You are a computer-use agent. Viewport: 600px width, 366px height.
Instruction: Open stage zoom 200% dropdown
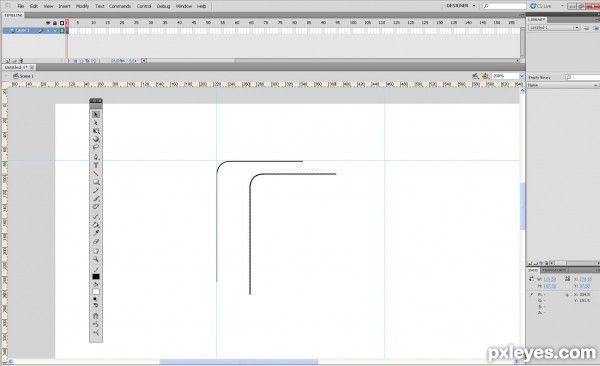[521, 76]
